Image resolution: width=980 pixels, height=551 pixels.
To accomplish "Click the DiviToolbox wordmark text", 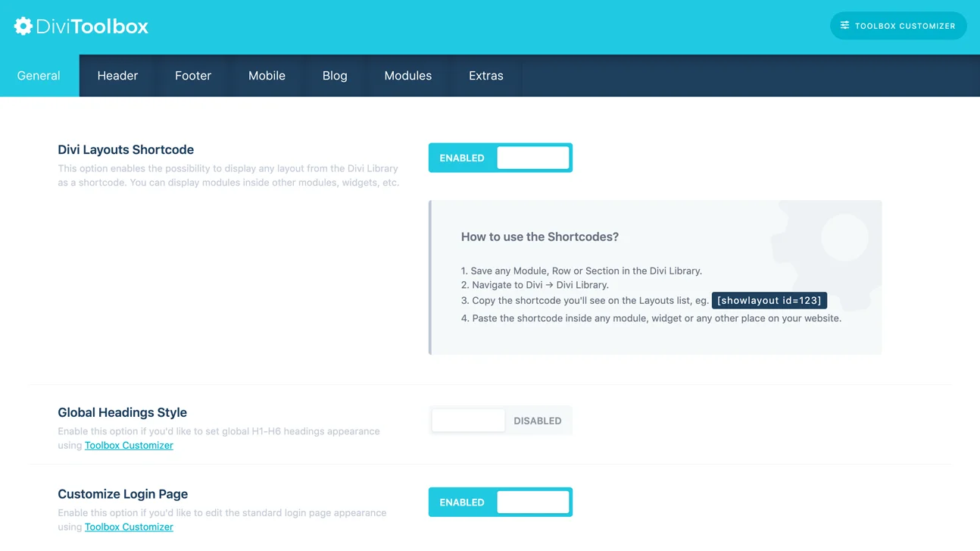I will [x=92, y=27].
